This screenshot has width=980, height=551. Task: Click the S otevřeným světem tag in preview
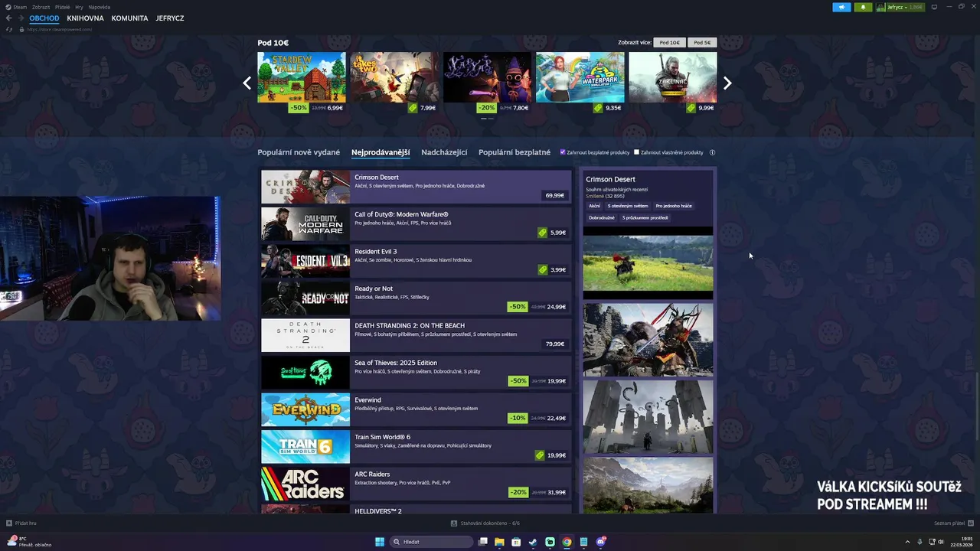628,206
